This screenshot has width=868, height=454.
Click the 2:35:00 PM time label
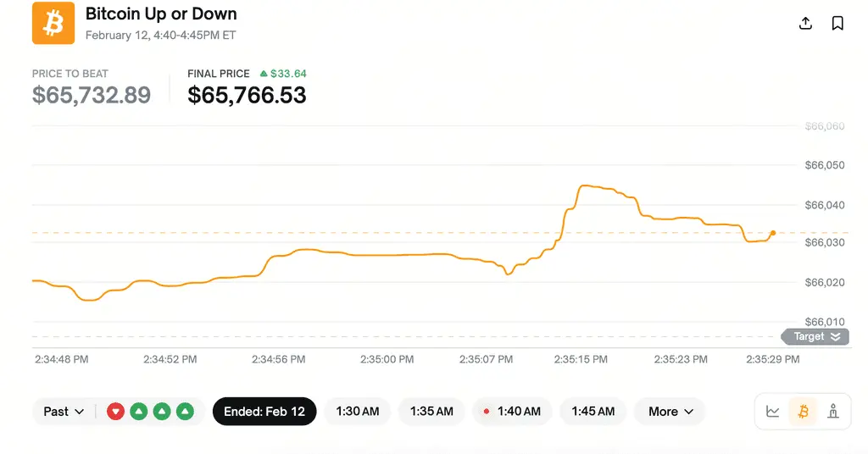click(387, 359)
